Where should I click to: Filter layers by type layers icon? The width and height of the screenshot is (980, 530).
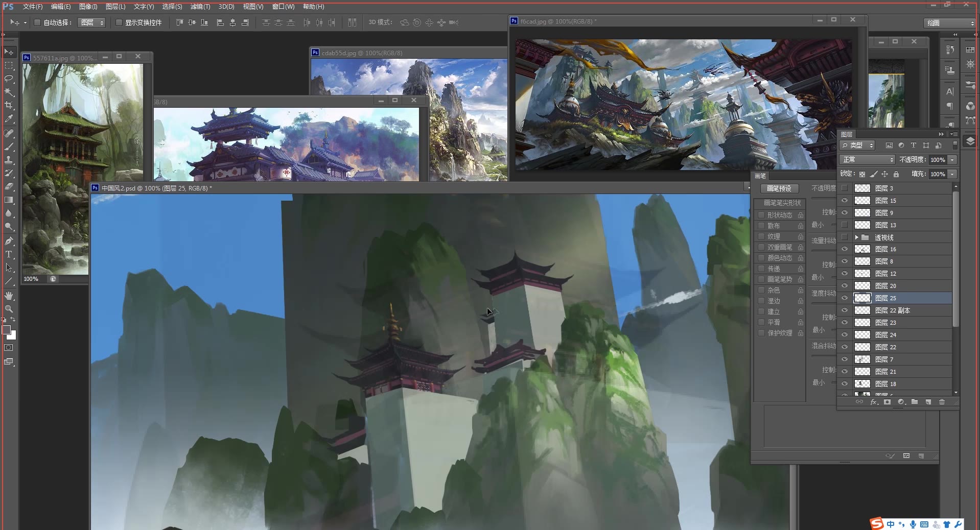click(x=913, y=146)
